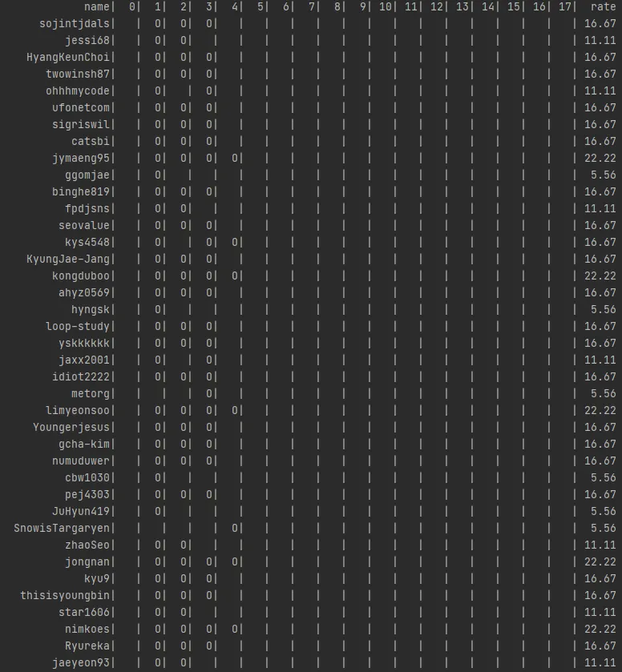This screenshot has height=672, width=622.
Task: Click the 22.22 rate for kongduboo
Action: 600,276
